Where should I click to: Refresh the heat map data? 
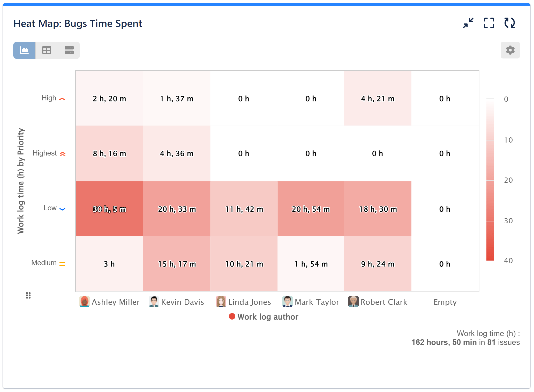pos(509,23)
